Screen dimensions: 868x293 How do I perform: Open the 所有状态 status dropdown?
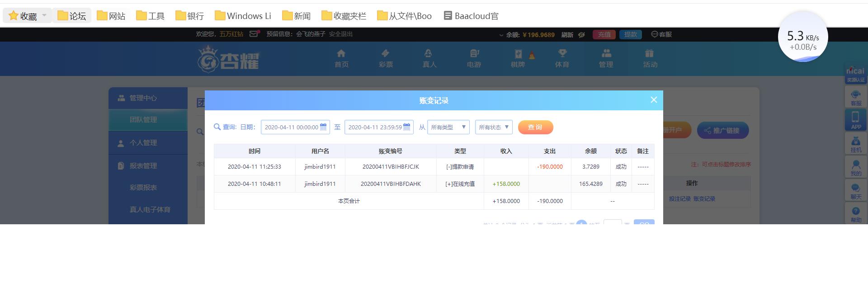pyautogui.click(x=494, y=127)
